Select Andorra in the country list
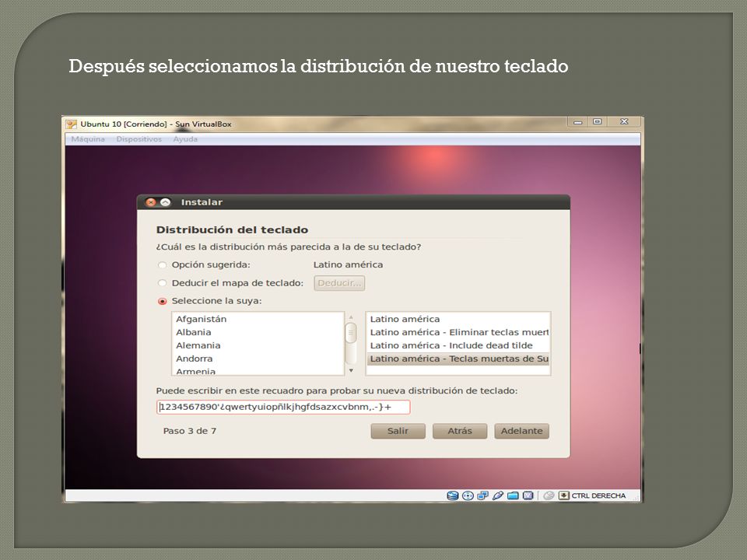The image size is (747, 560). click(258, 359)
